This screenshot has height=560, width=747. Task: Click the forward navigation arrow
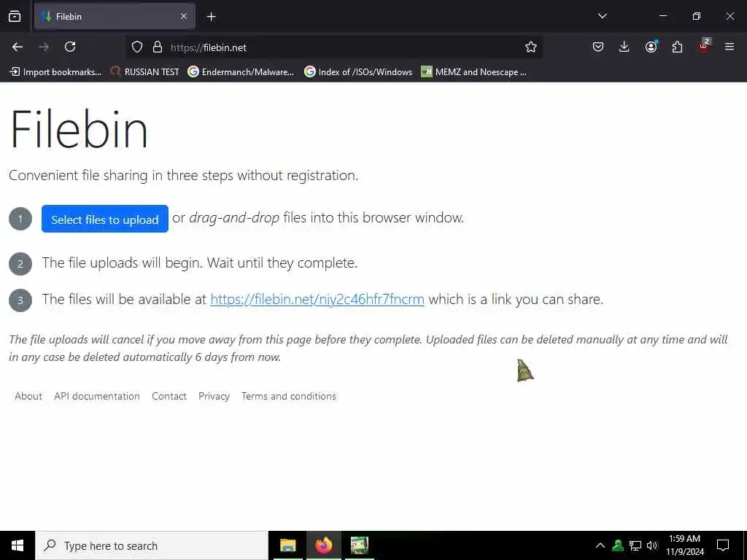[x=43, y=47]
